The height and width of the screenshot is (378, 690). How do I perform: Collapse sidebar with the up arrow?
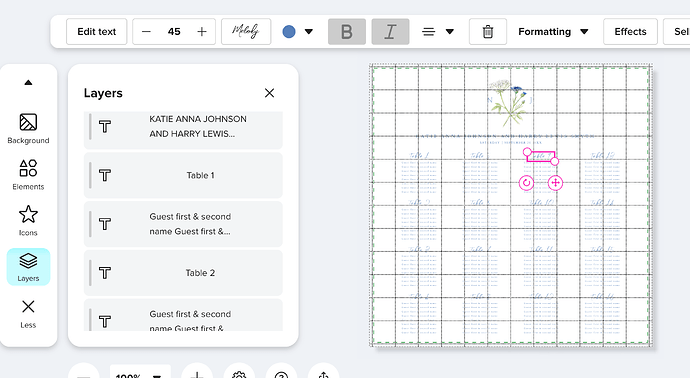(28, 82)
